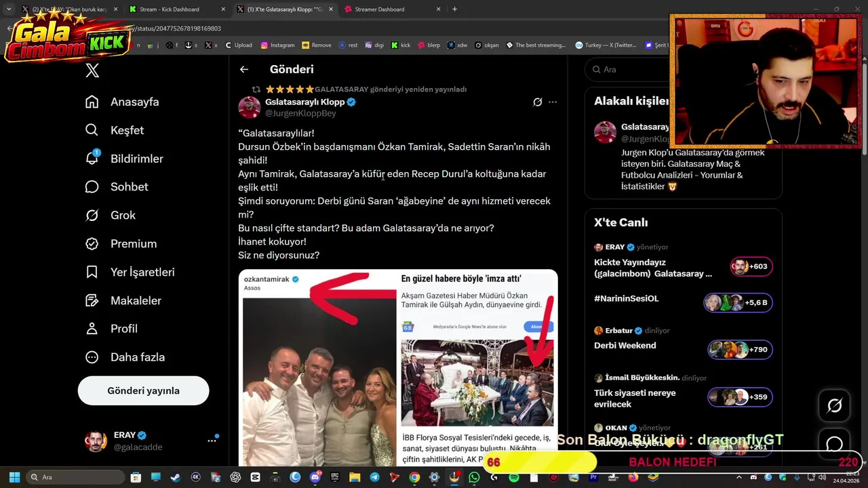Screen dimensions: 868x488
Task: Click the X logo above the sidebar
Action: tap(93, 70)
